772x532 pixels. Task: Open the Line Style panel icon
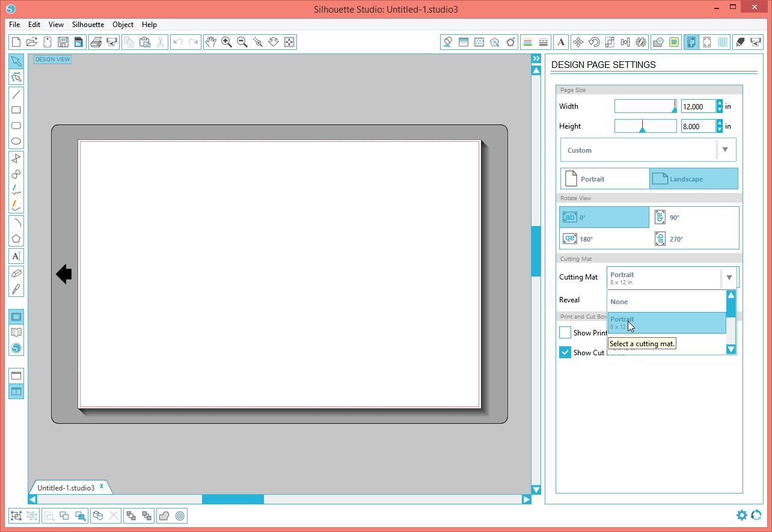(544, 42)
